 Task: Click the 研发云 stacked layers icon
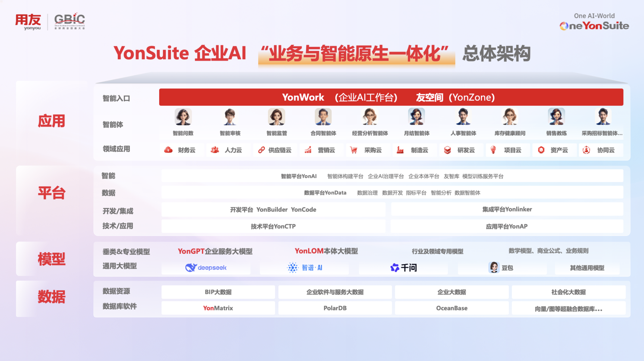pyautogui.click(x=447, y=150)
